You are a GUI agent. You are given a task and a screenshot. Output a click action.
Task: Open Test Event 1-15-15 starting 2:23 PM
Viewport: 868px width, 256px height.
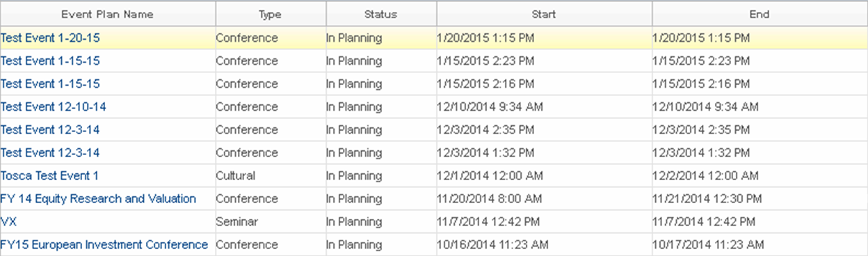coord(50,61)
